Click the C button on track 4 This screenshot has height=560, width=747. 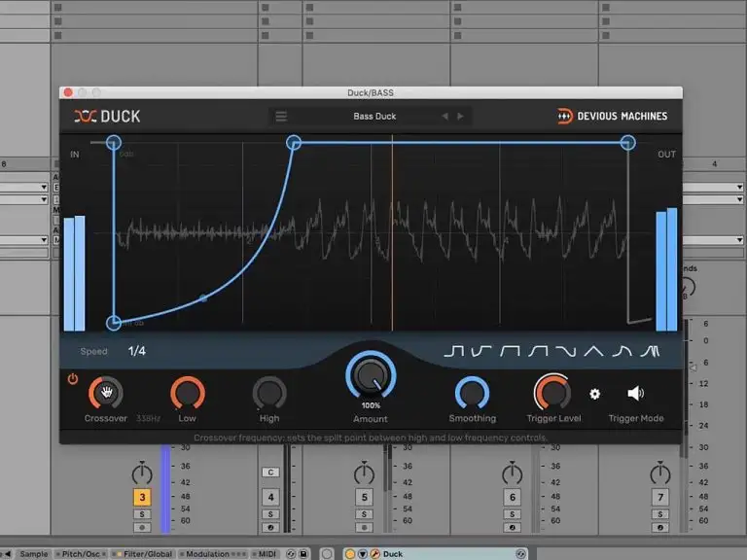tap(270, 472)
